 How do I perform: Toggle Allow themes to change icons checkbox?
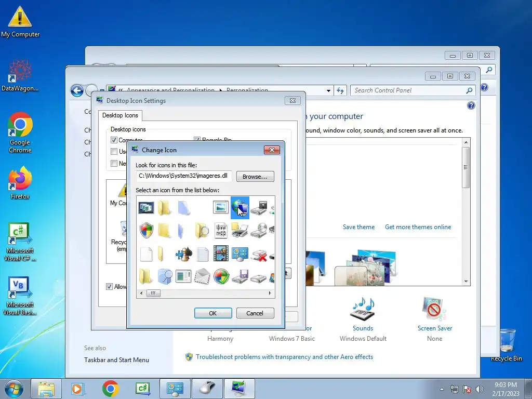pos(109,286)
